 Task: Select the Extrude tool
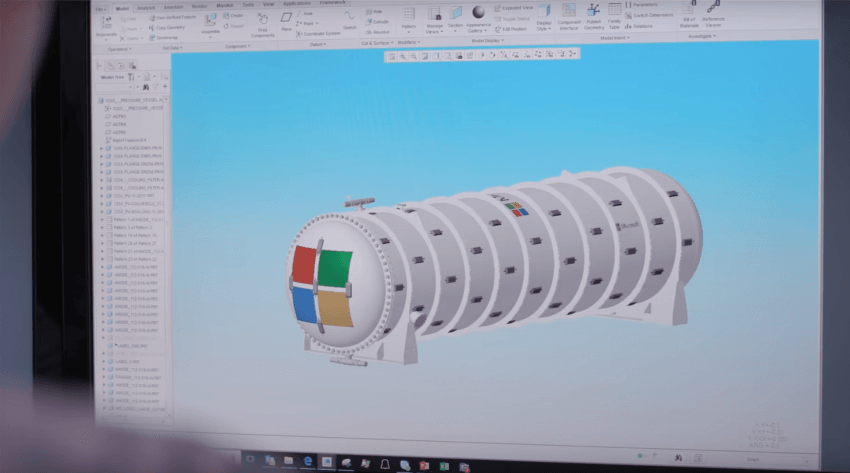pyautogui.click(x=377, y=22)
